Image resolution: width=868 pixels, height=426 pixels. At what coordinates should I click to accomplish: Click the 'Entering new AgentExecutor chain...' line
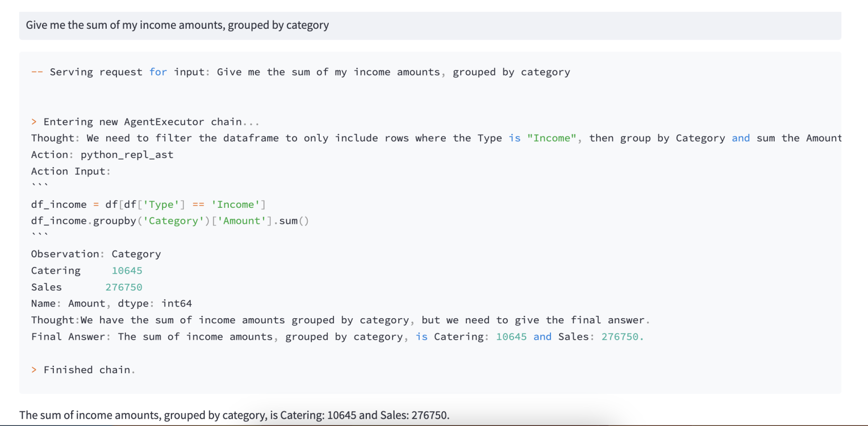[x=146, y=122]
